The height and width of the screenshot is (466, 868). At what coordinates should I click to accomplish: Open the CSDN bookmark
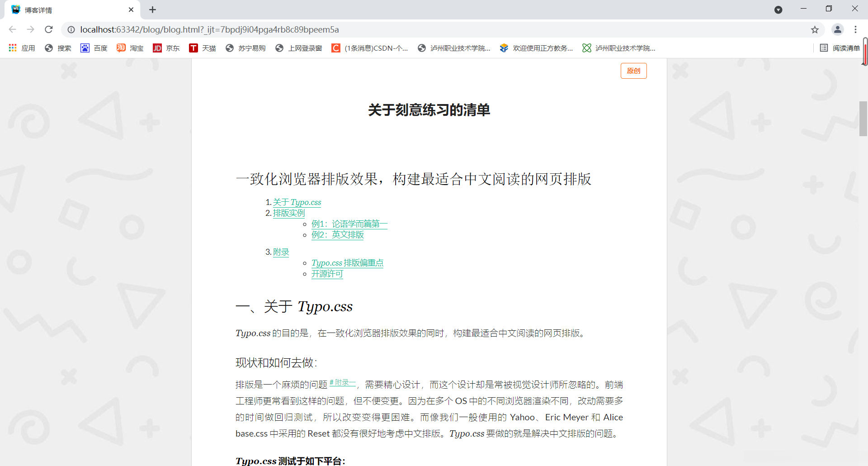coord(369,48)
